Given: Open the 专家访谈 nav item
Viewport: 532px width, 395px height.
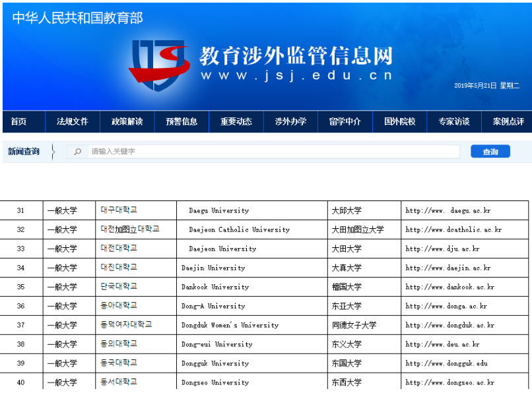Looking at the screenshot, I should [x=454, y=121].
